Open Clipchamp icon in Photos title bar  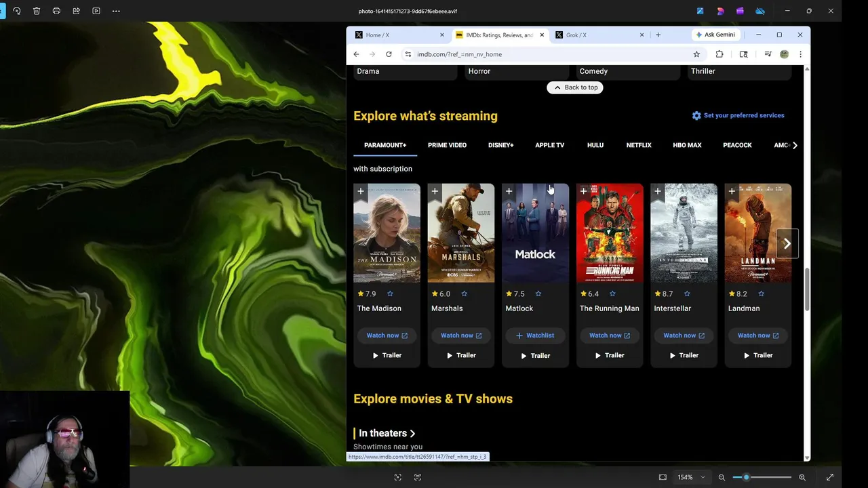(740, 11)
